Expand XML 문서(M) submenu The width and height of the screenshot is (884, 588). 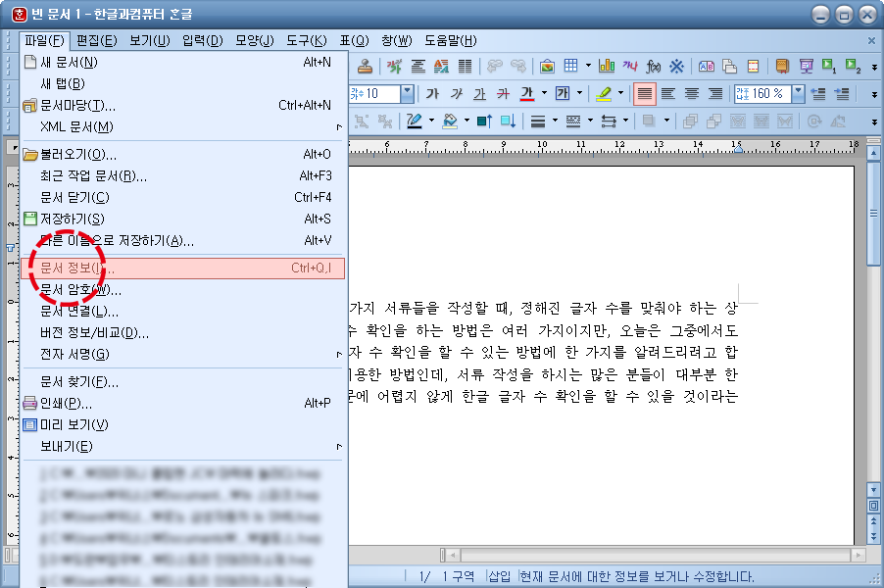click(x=182, y=126)
